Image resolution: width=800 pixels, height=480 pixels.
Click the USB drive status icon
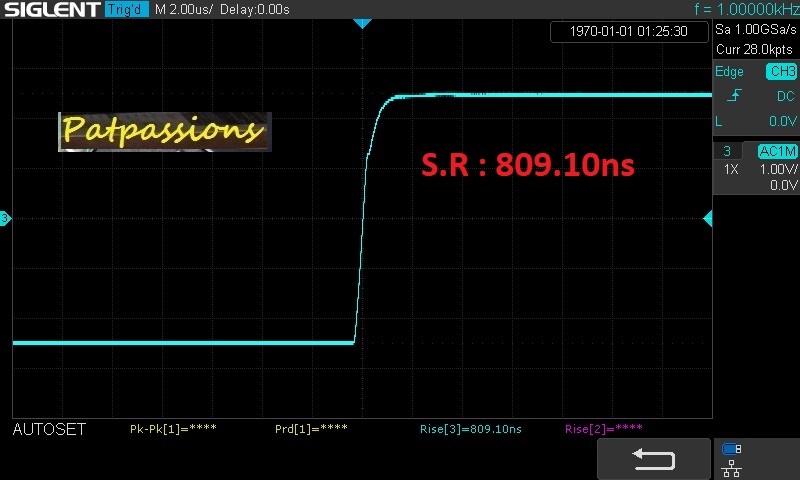point(731,449)
